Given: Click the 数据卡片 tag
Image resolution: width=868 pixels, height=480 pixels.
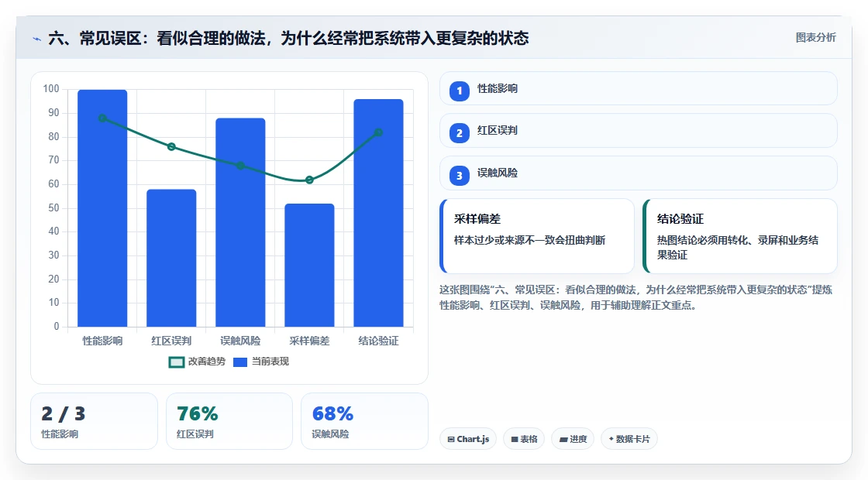Looking at the screenshot, I should (629, 439).
